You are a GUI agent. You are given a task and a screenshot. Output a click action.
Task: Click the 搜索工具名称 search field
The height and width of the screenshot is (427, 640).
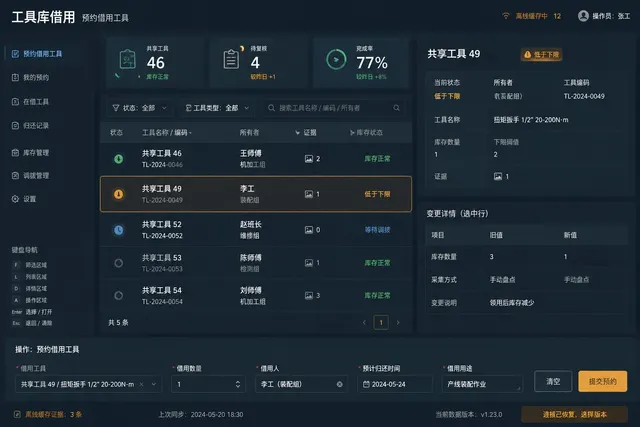(333, 108)
